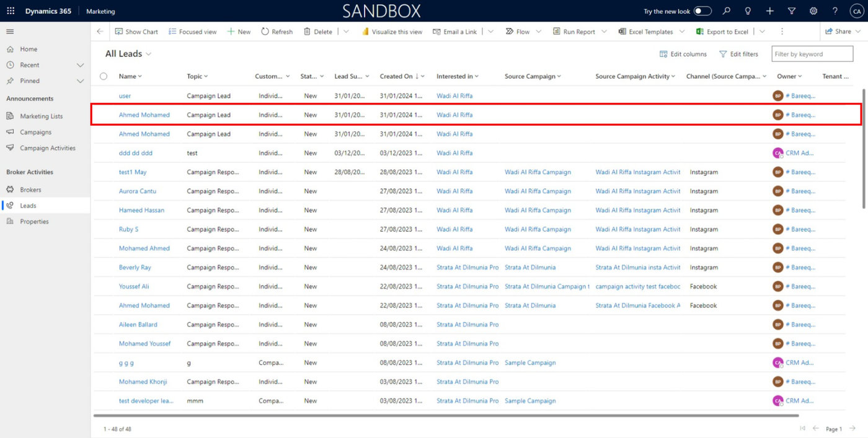Click the Share button
Viewport: 868px width, 438px height.
[x=838, y=32]
